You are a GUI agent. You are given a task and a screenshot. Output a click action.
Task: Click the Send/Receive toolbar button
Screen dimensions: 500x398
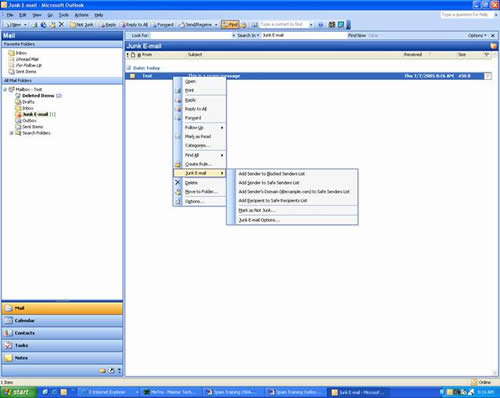pos(196,25)
